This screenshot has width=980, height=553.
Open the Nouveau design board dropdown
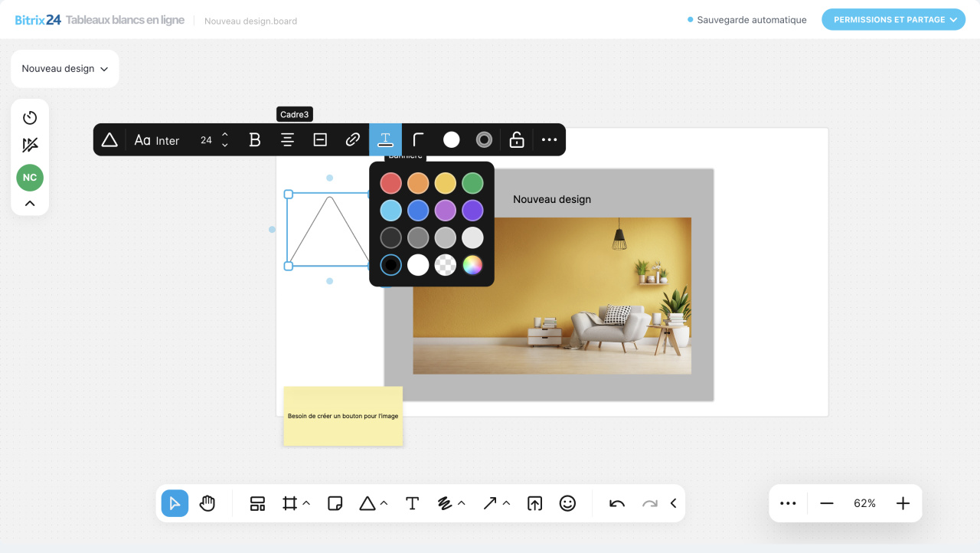tap(64, 68)
